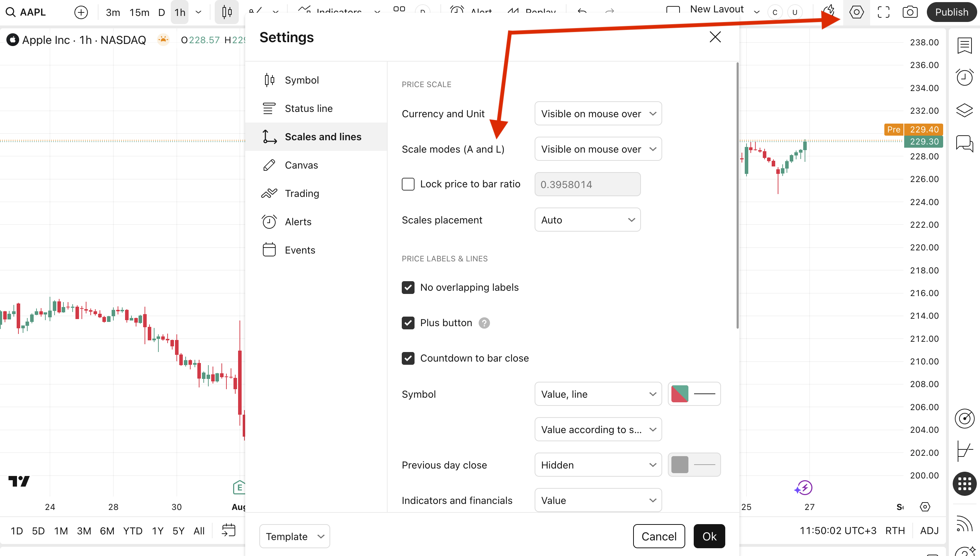This screenshot has height=556, width=980.
Task: Select the 15m timeframe
Action: (139, 12)
